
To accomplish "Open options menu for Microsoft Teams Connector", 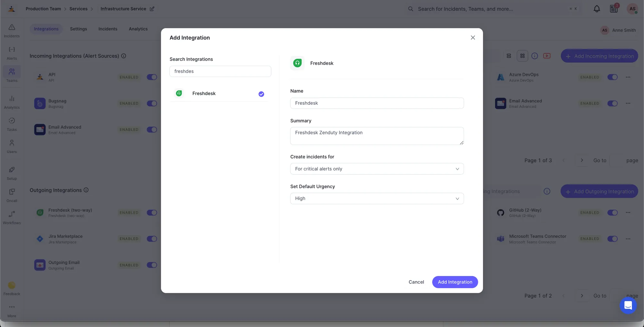I will coord(628,239).
